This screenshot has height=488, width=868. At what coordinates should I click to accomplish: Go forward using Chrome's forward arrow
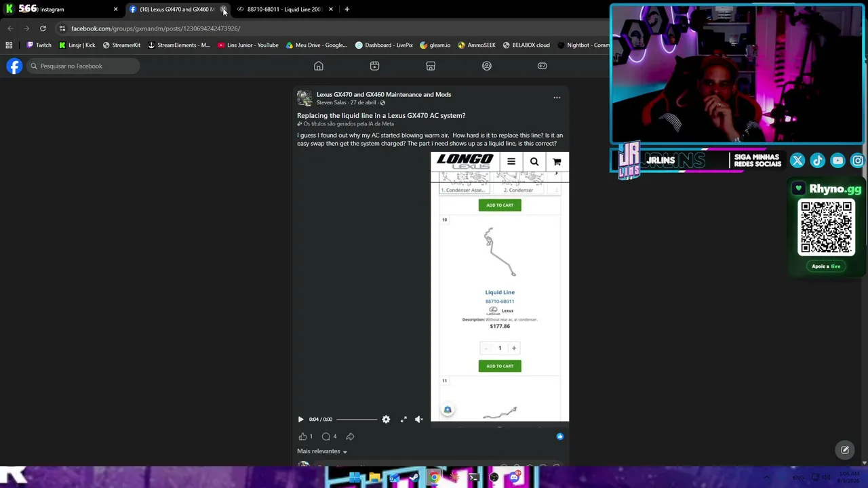26,28
